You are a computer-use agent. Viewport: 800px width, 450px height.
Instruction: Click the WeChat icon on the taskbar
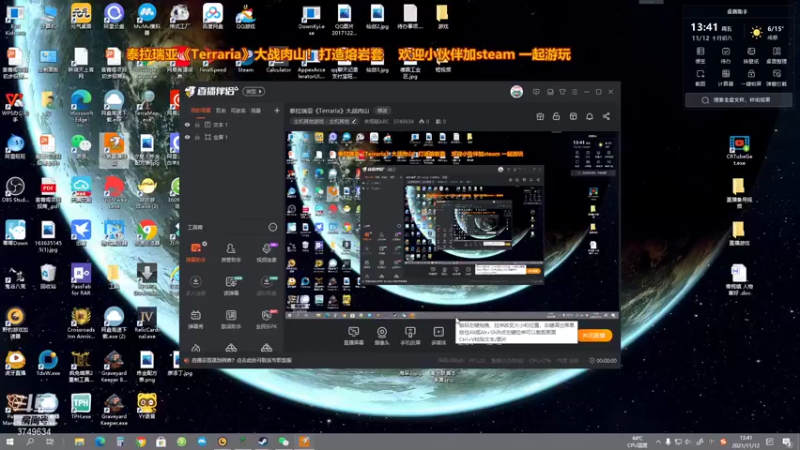pos(284,441)
